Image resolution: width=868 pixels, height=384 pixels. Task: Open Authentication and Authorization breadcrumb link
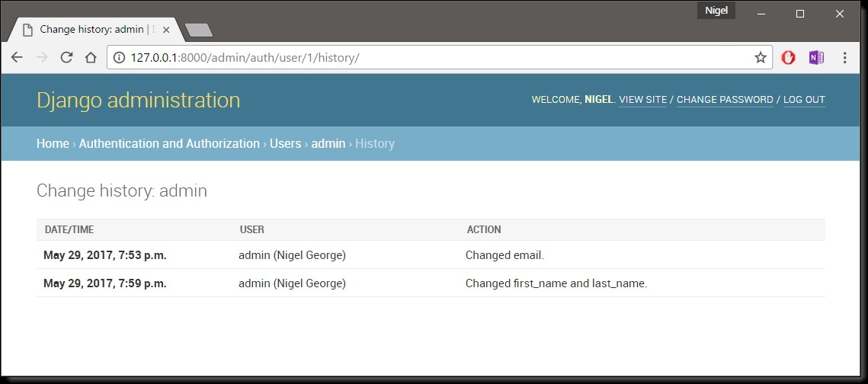(x=169, y=143)
